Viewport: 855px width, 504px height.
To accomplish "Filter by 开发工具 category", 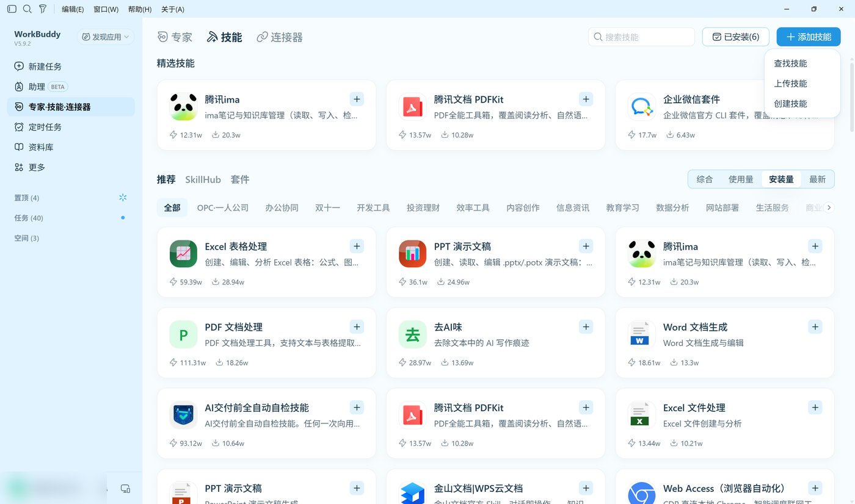I will coord(373,207).
